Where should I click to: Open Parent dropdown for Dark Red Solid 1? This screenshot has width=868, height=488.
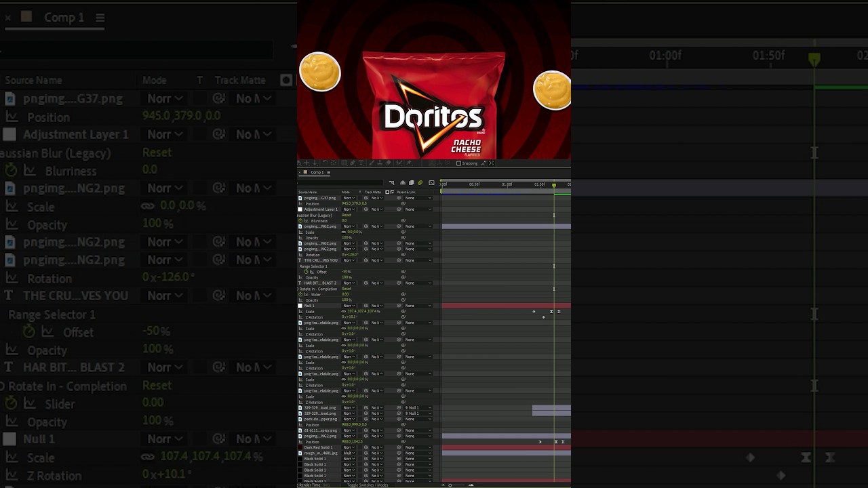click(x=418, y=447)
